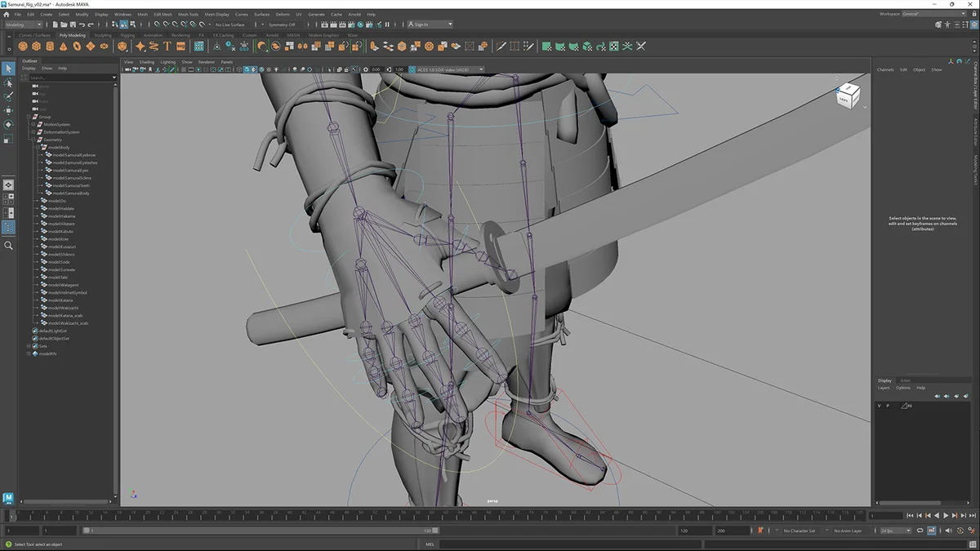The image size is (980, 551).
Task: Open the Modeling workspace menu-set dropdown
Action: pyautogui.click(x=24, y=24)
